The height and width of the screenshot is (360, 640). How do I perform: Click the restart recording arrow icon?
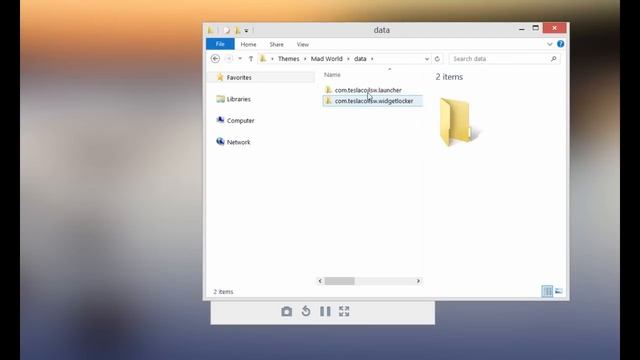[x=306, y=311]
